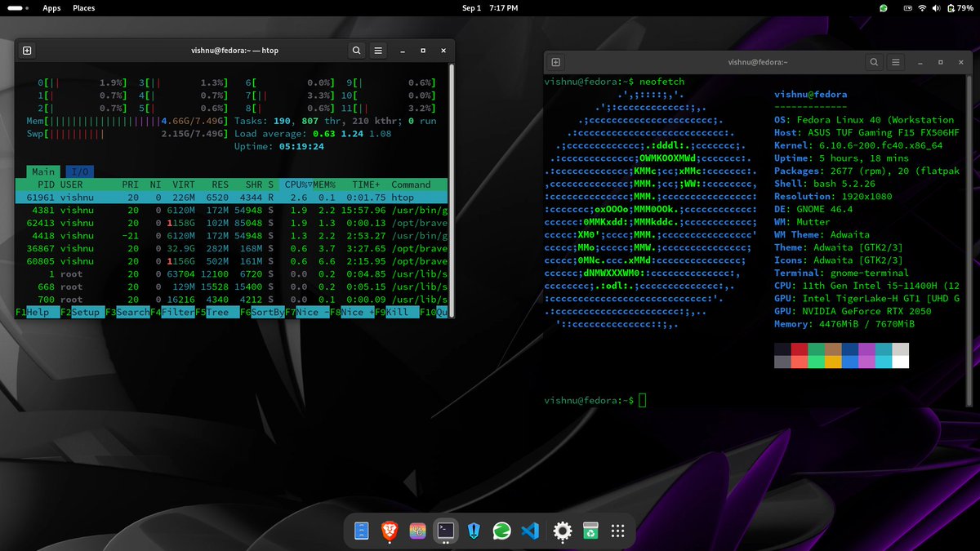The height and width of the screenshot is (551, 980).
Task: Open the rainbow-colored app icon in dock
Action: (x=417, y=531)
